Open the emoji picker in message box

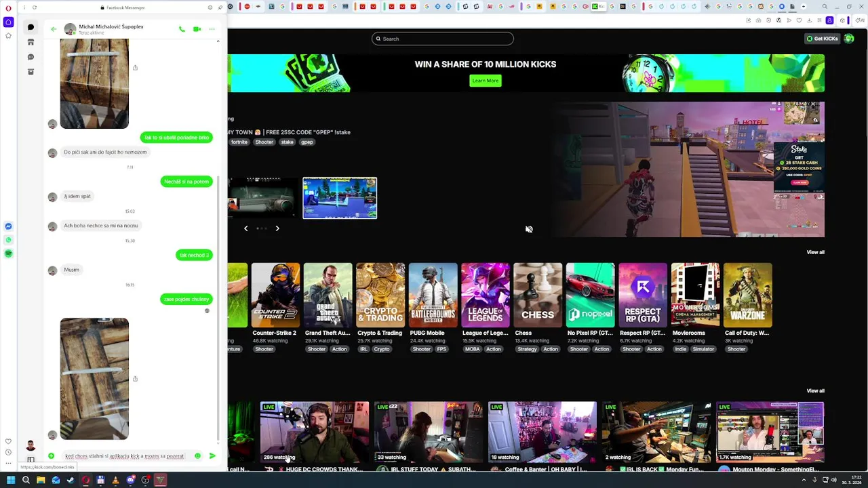pos(197,456)
